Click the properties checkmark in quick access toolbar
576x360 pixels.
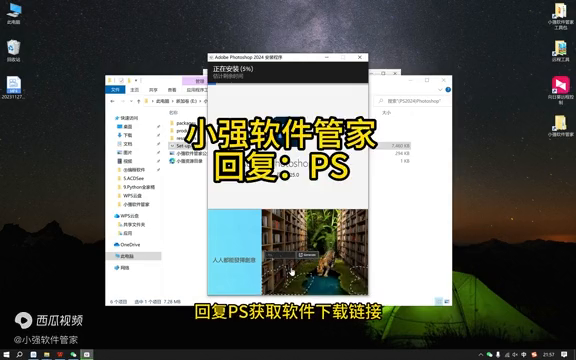pos(121,80)
